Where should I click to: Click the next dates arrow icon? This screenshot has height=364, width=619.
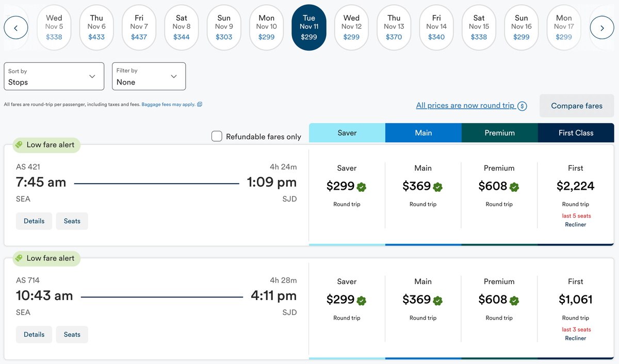pyautogui.click(x=602, y=28)
